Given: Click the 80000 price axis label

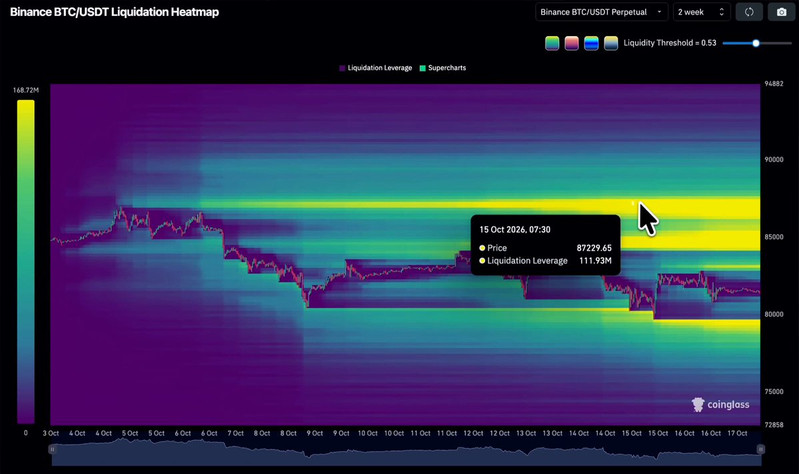Looking at the screenshot, I should click(774, 314).
